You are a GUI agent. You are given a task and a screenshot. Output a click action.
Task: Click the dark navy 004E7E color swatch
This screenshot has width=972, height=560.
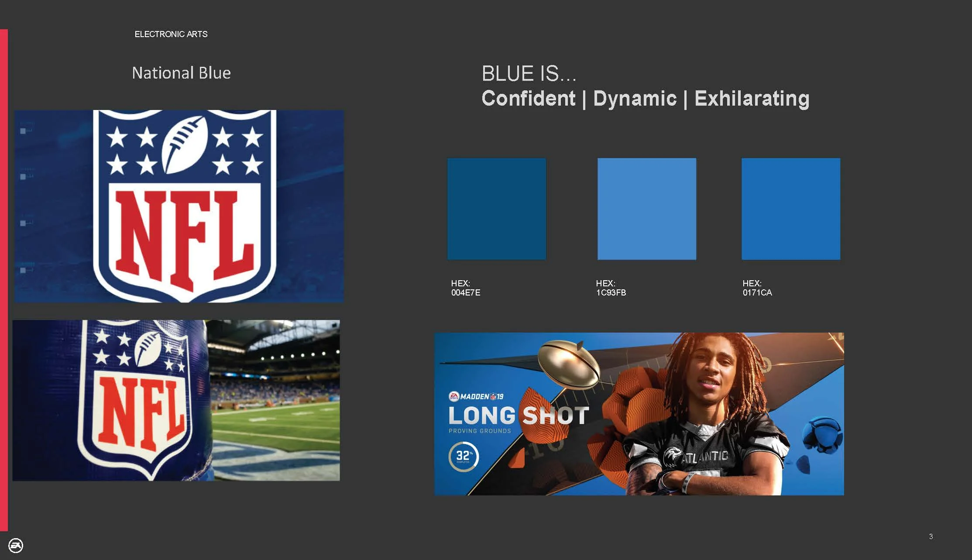pos(496,209)
